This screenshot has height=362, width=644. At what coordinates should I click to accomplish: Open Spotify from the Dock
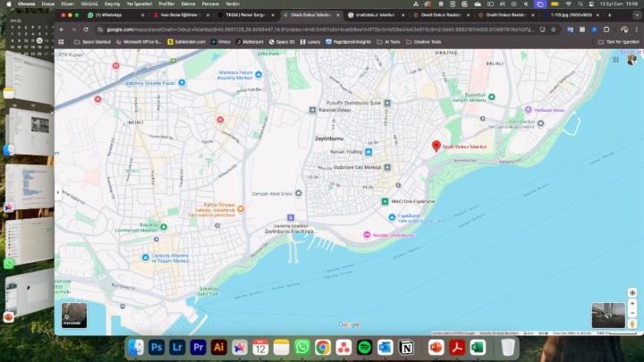coord(364,347)
